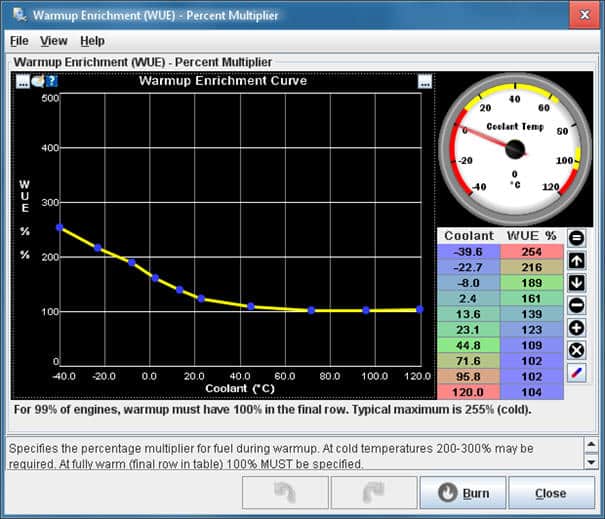Open the Help menu
Screen dimensions: 605x519
92,41
